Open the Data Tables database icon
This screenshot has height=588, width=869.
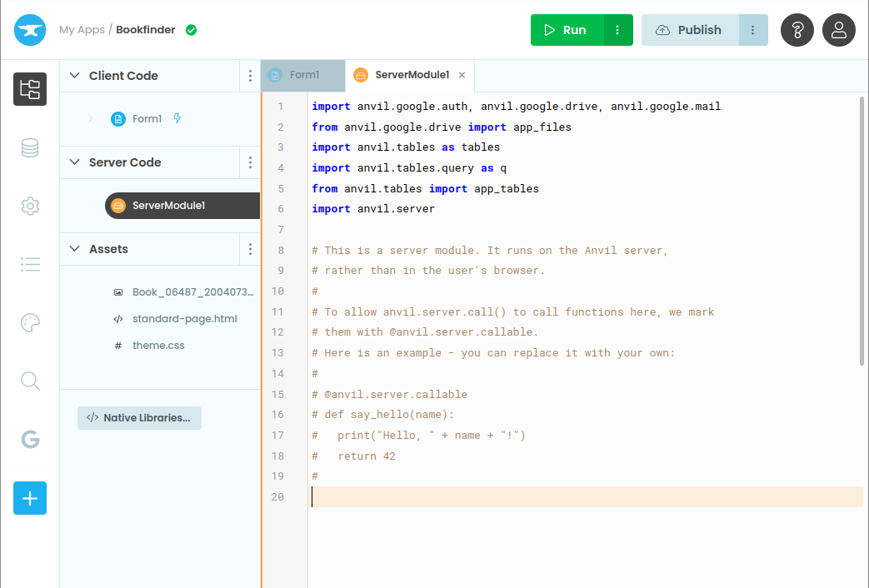[x=30, y=148]
